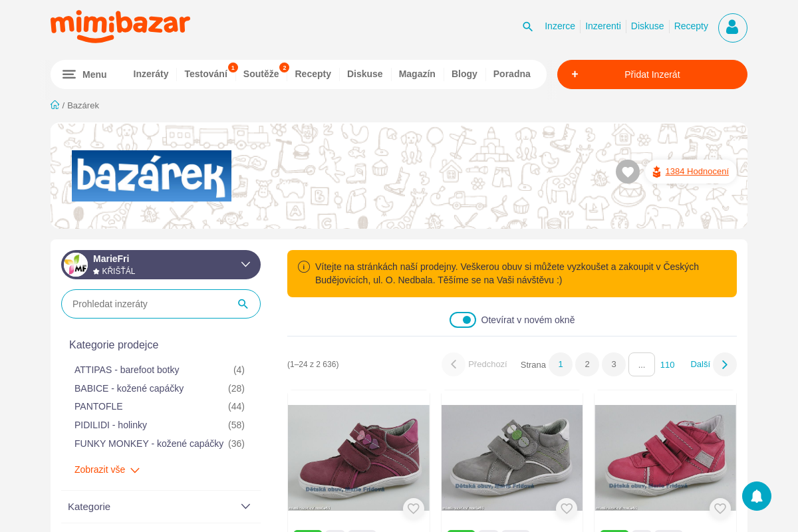
Task: Open the 1384 Hodnocení link
Action: pyautogui.click(x=697, y=172)
